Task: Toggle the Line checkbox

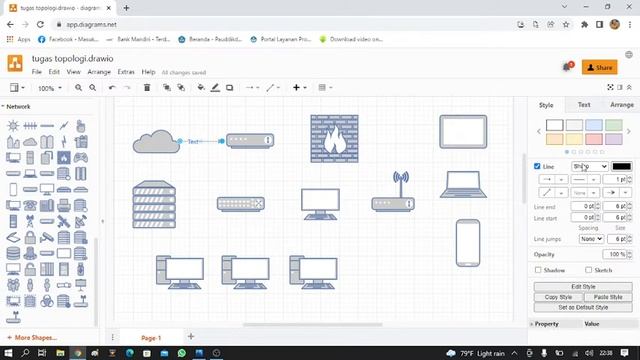Action: [x=537, y=166]
